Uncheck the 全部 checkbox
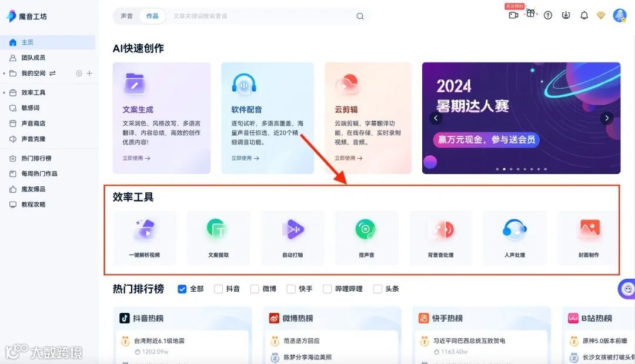Screen dimensions: 635x364 [182, 289]
